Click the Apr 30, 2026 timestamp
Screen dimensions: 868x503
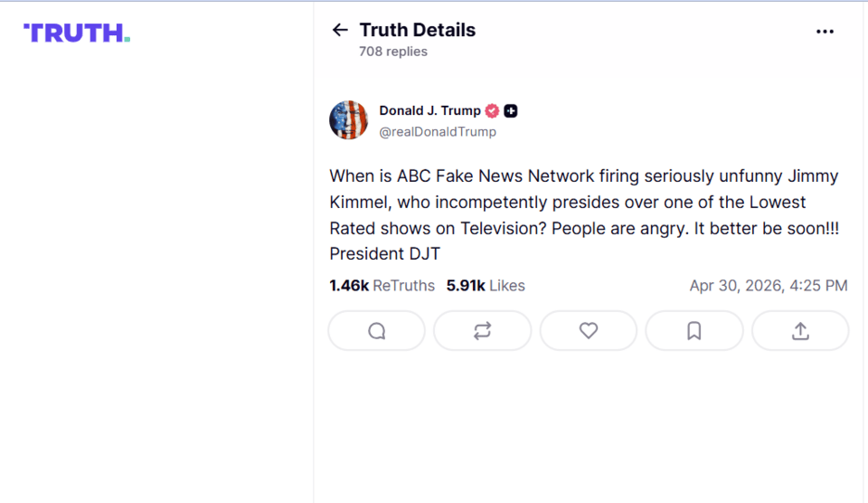[x=768, y=286]
